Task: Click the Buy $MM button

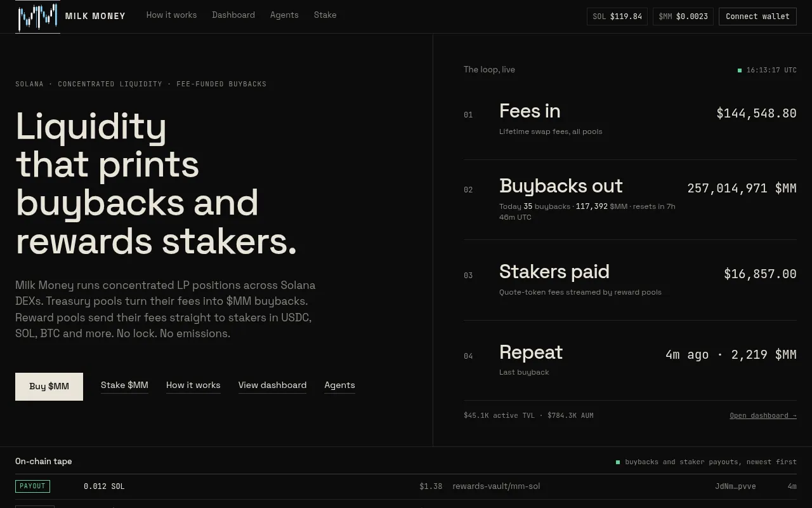Action: pyautogui.click(x=49, y=386)
